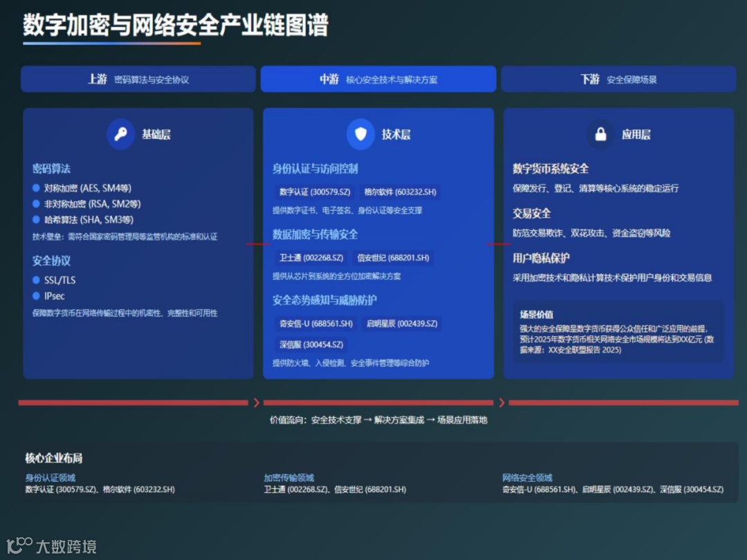This screenshot has width=747, height=560.
Task: Click the 身份认证与访问控制 heading
Action: tap(315, 169)
